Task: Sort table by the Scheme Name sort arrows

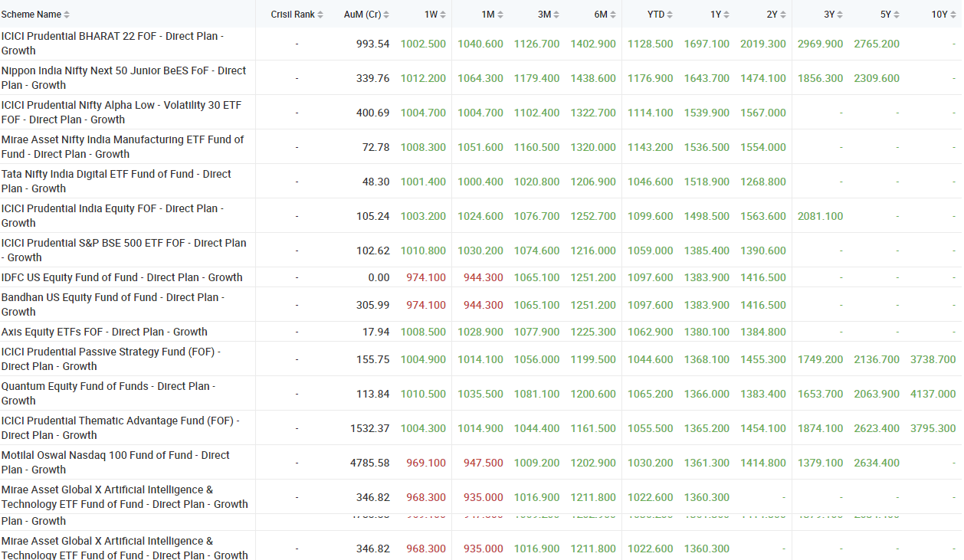Action: (67, 15)
